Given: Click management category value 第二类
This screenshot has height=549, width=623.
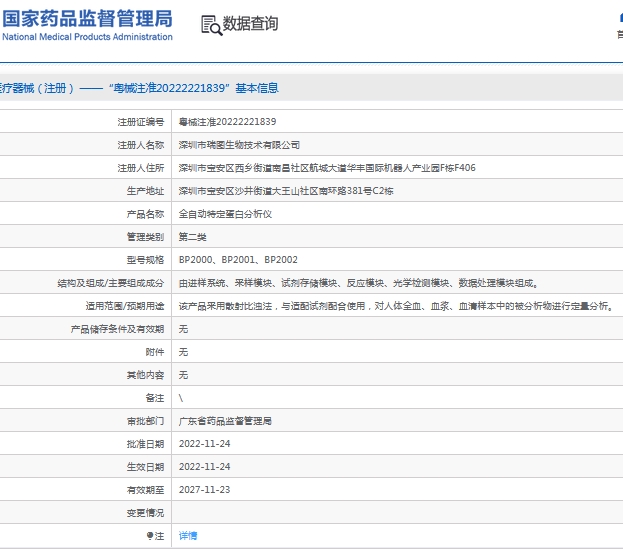Looking at the screenshot, I should [193, 237].
